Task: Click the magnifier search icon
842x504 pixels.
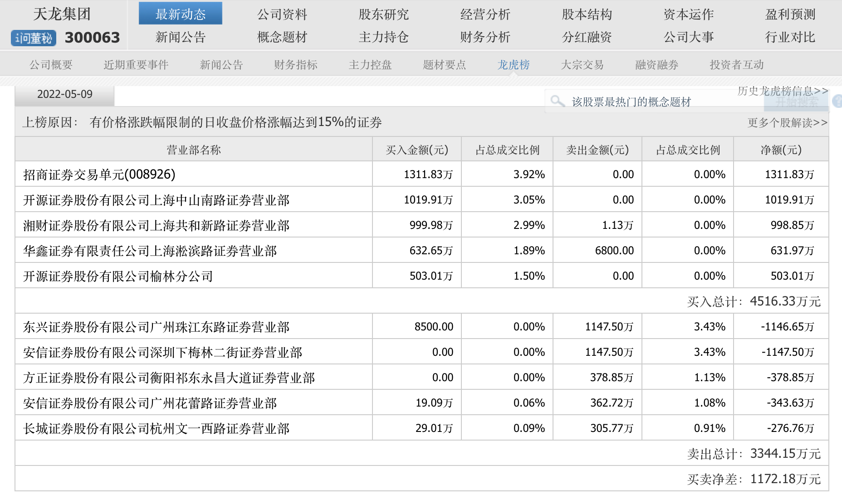Action: (557, 101)
